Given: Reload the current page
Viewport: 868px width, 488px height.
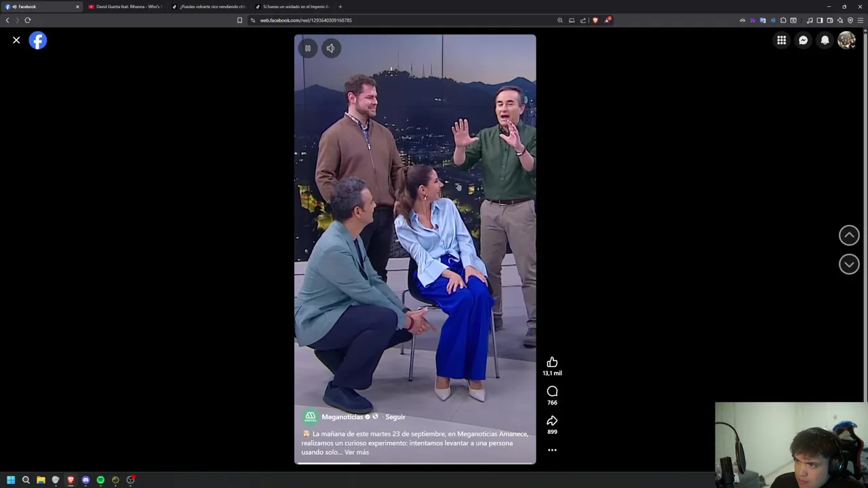Looking at the screenshot, I should [x=28, y=20].
